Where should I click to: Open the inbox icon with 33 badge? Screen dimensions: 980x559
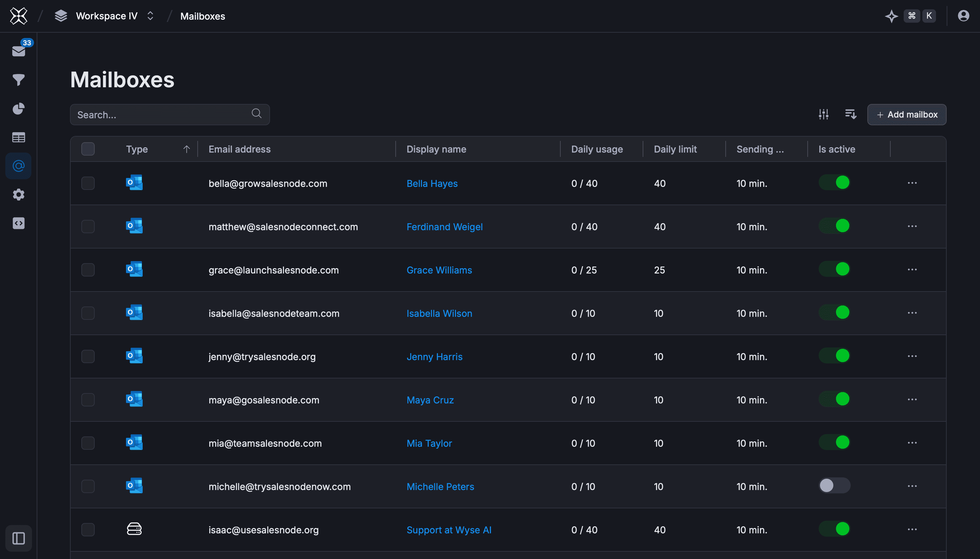click(18, 51)
